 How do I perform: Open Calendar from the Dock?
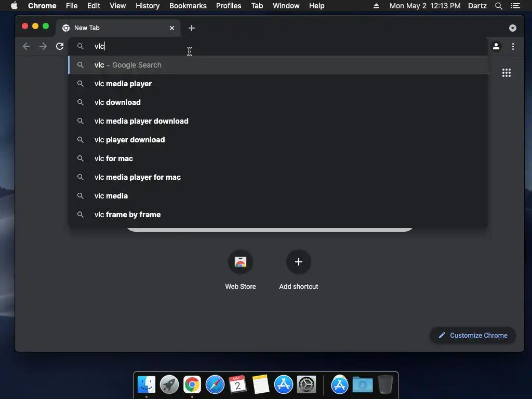238,384
